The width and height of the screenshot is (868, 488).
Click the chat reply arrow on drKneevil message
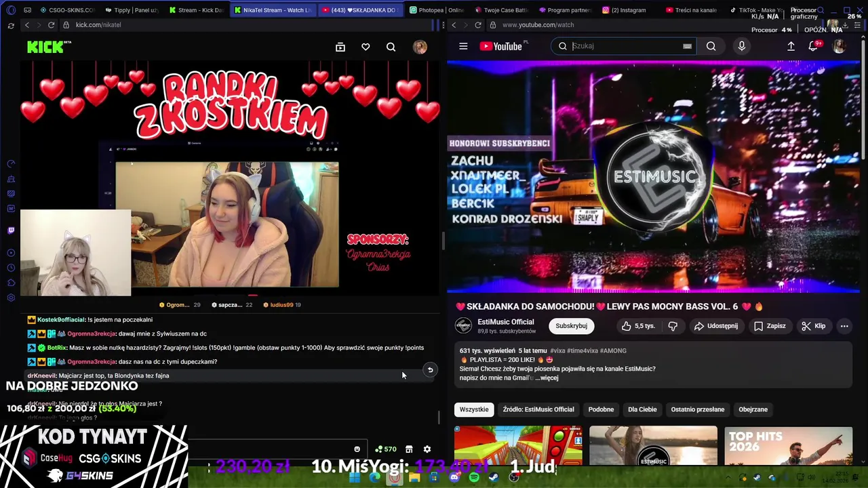[x=430, y=370]
